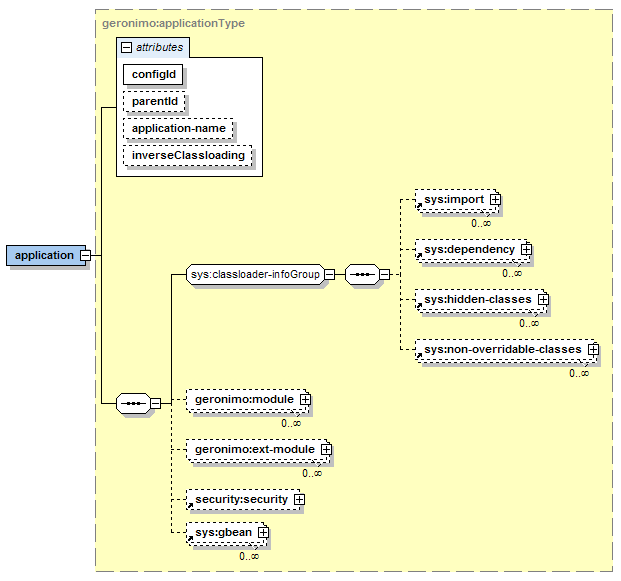Viewport: 621px width, 581px height.
Task: Click the 0..∞ cardinality under geronimo:module
Action: pyautogui.click(x=291, y=423)
